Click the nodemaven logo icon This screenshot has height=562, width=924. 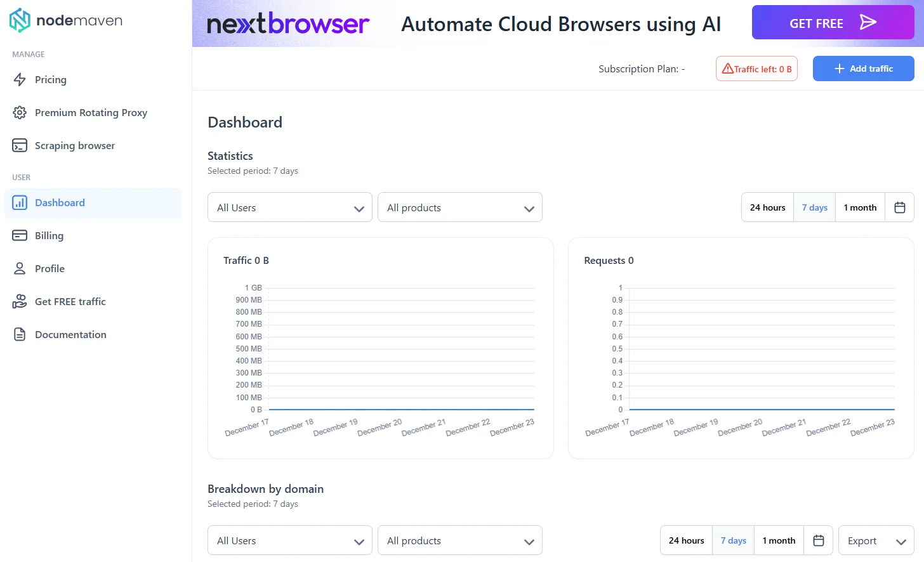click(x=20, y=20)
